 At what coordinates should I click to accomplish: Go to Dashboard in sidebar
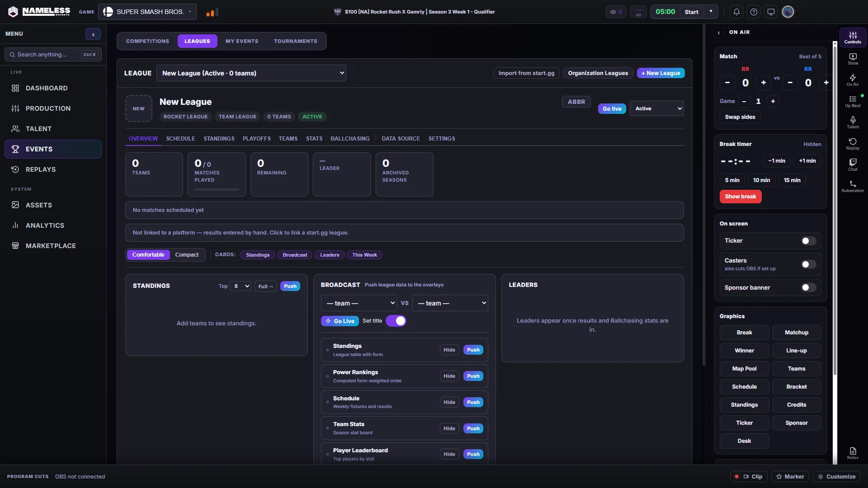coord(53,88)
